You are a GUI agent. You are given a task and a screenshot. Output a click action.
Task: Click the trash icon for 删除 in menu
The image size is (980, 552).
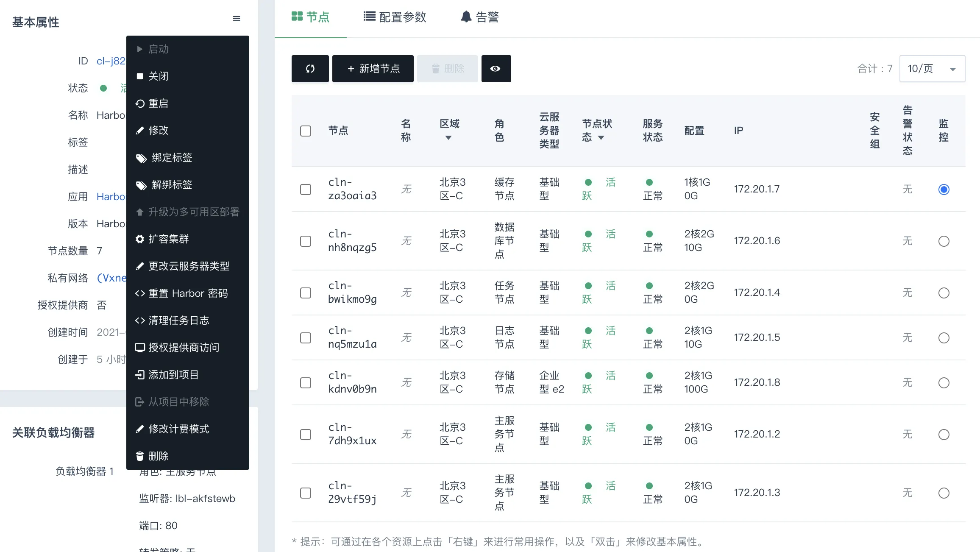point(140,456)
